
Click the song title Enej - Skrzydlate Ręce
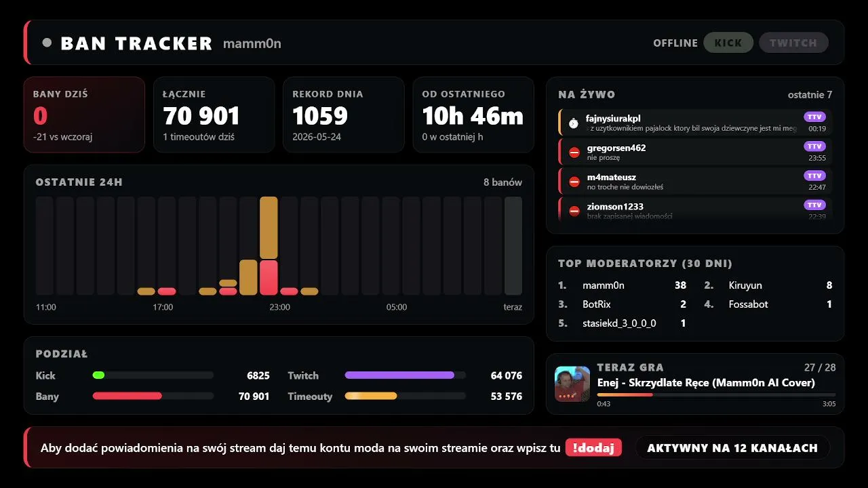pos(706,383)
